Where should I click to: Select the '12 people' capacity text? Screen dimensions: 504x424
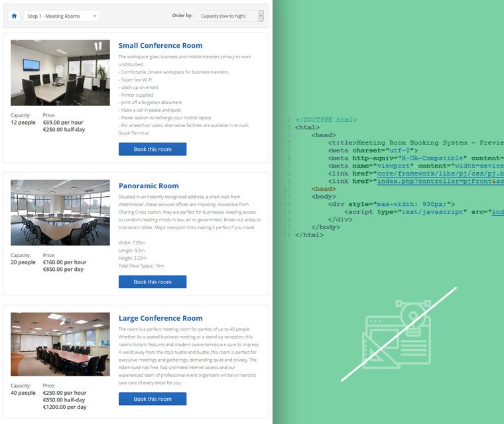(23, 123)
